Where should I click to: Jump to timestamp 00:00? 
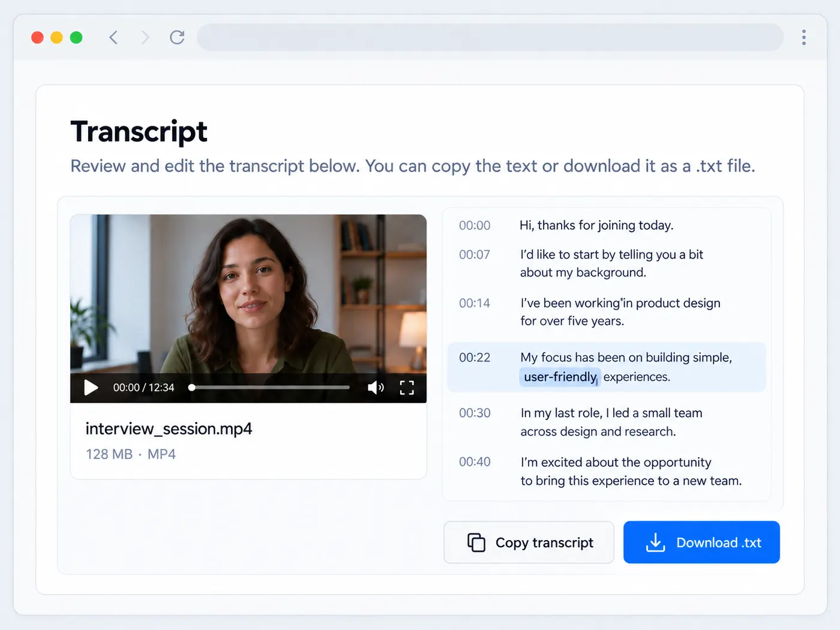(x=475, y=226)
